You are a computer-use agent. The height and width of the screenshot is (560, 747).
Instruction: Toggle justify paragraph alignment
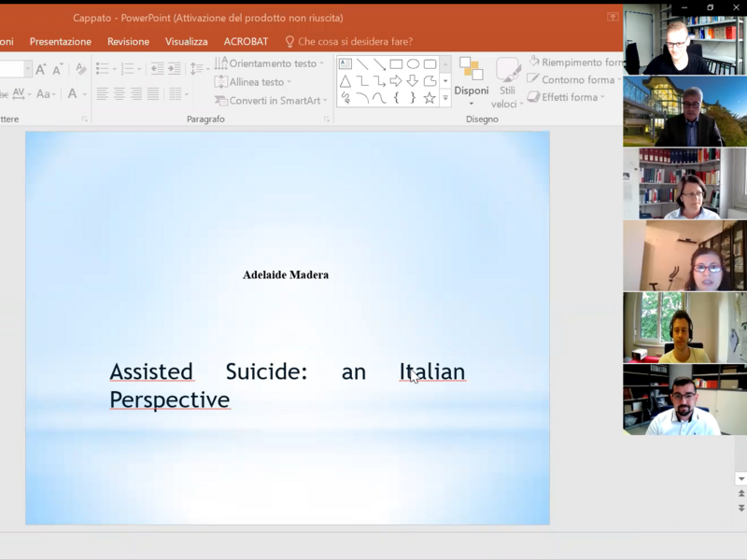152,94
